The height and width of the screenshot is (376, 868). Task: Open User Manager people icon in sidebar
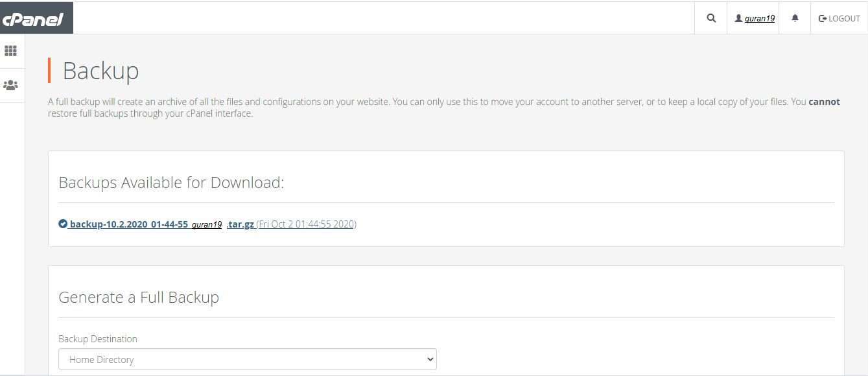(x=10, y=85)
